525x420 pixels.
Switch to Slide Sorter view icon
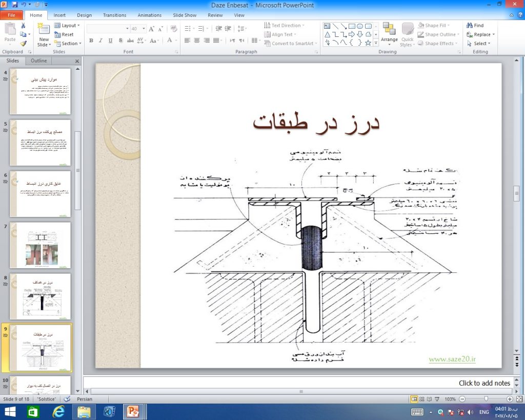tap(421, 399)
